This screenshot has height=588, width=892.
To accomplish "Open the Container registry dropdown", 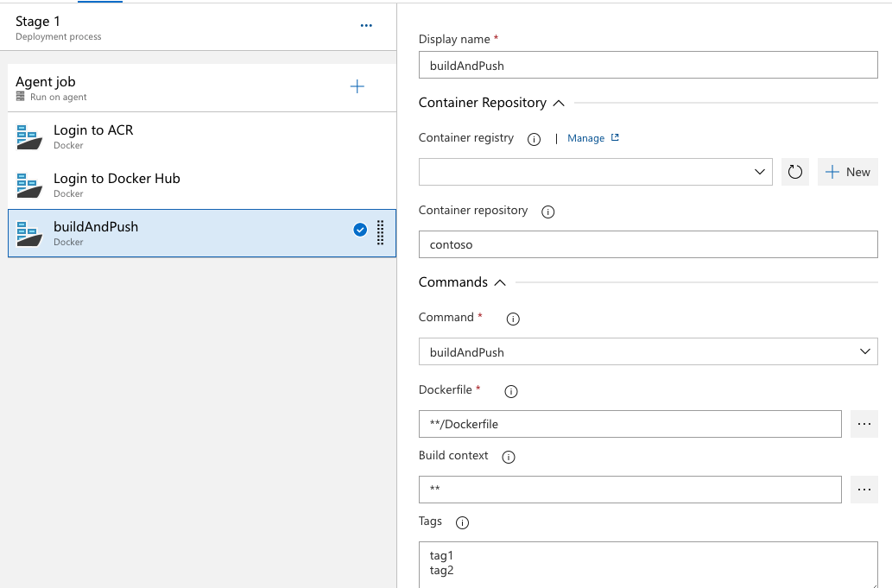I will pos(595,172).
